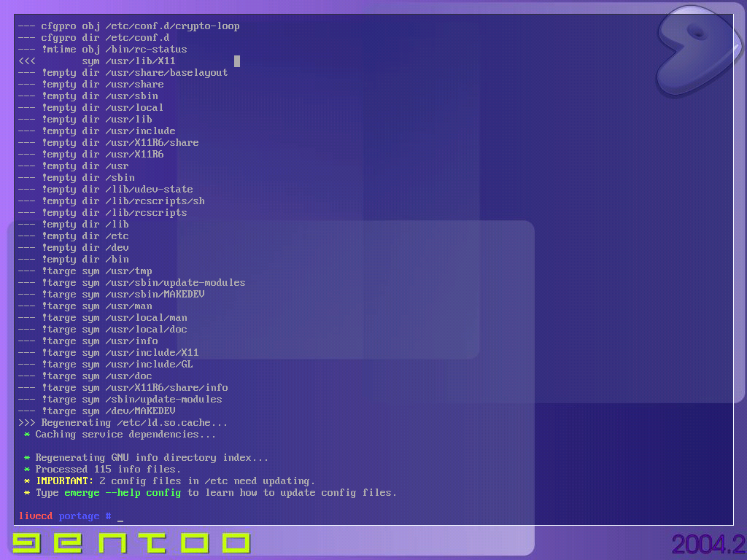Click the '!targe sym /usr/doc' line

point(85,376)
